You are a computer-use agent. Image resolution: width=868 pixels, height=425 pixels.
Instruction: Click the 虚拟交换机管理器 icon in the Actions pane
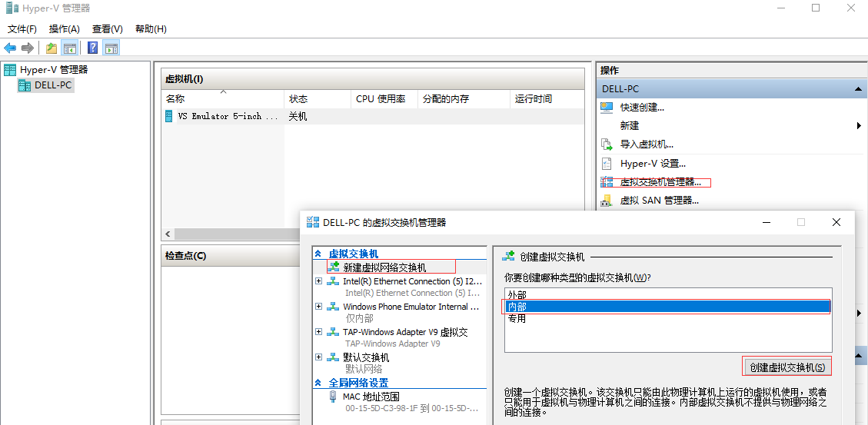coord(607,182)
